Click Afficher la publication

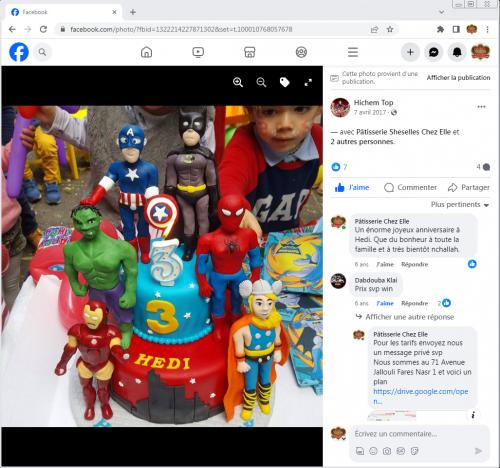[458, 77]
